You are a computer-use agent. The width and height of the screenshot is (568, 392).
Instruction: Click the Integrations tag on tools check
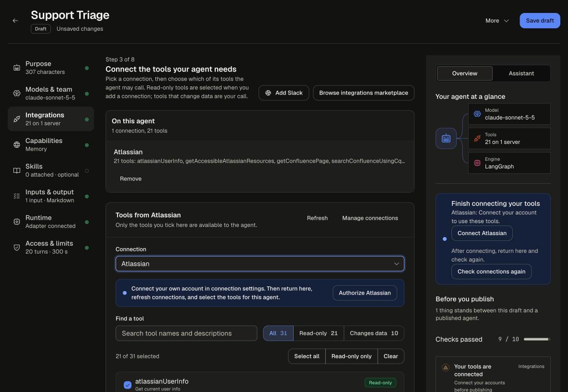click(x=531, y=367)
